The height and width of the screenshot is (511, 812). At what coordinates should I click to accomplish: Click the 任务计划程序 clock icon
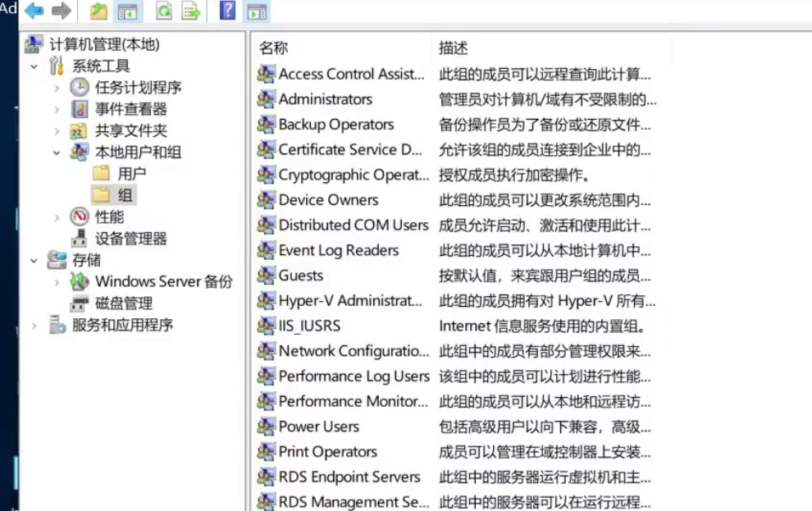pyautogui.click(x=80, y=87)
